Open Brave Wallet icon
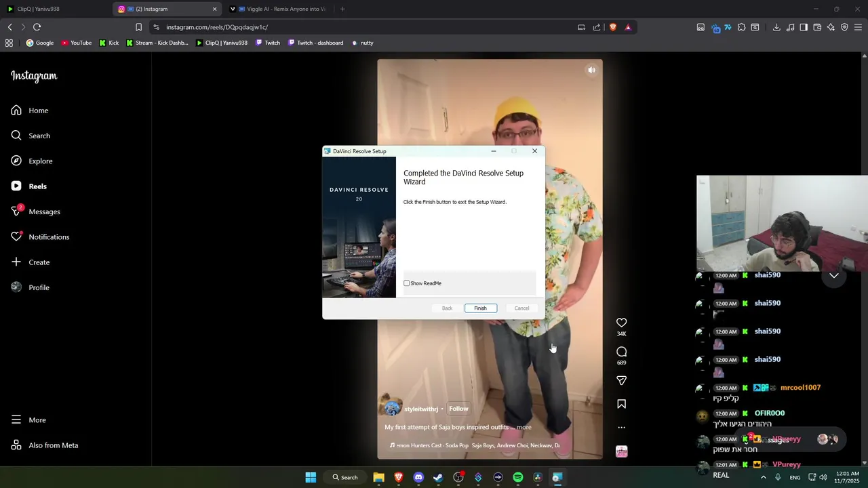 817,27
